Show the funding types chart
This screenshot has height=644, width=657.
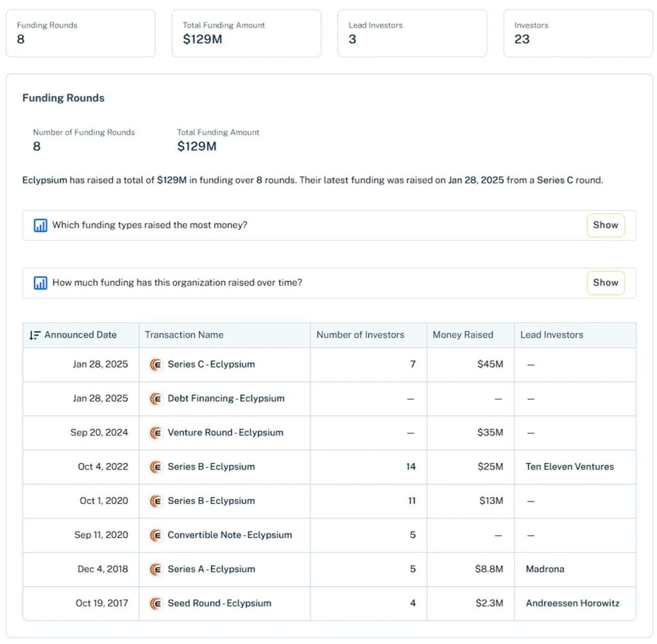606,225
